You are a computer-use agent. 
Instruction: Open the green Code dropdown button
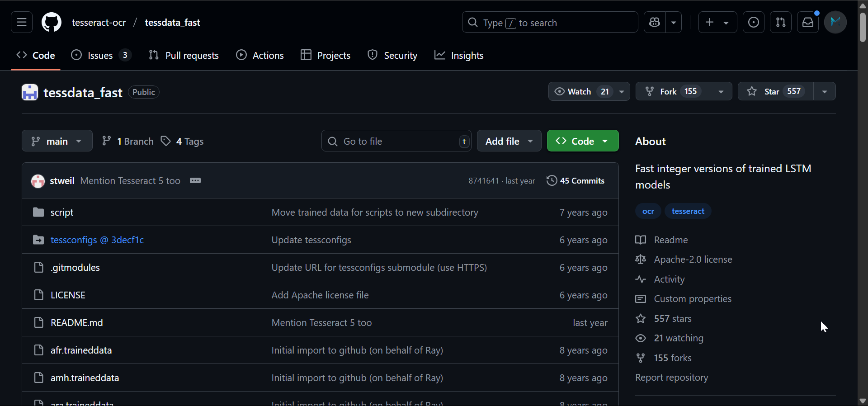tap(583, 141)
